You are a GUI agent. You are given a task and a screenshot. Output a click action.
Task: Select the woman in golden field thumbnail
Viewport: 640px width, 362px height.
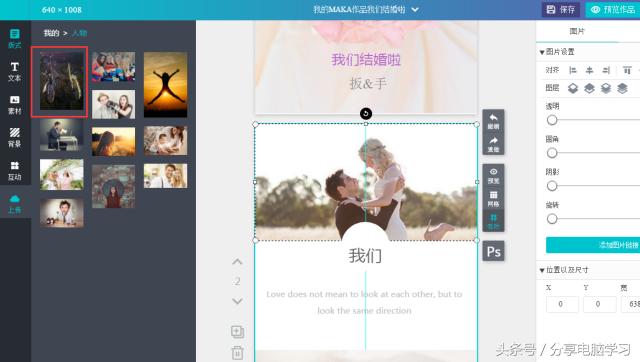(113, 142)
